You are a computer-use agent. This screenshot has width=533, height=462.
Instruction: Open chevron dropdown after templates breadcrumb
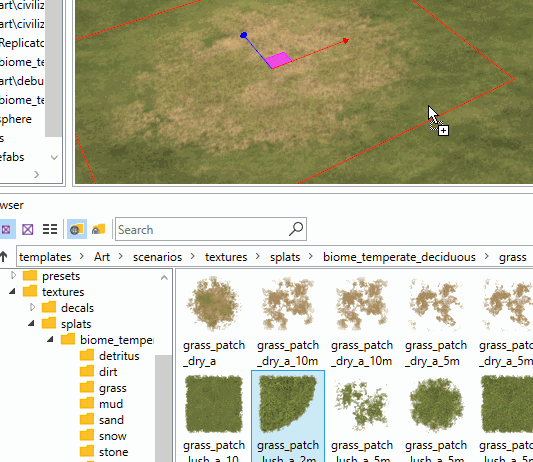[82, 257]
